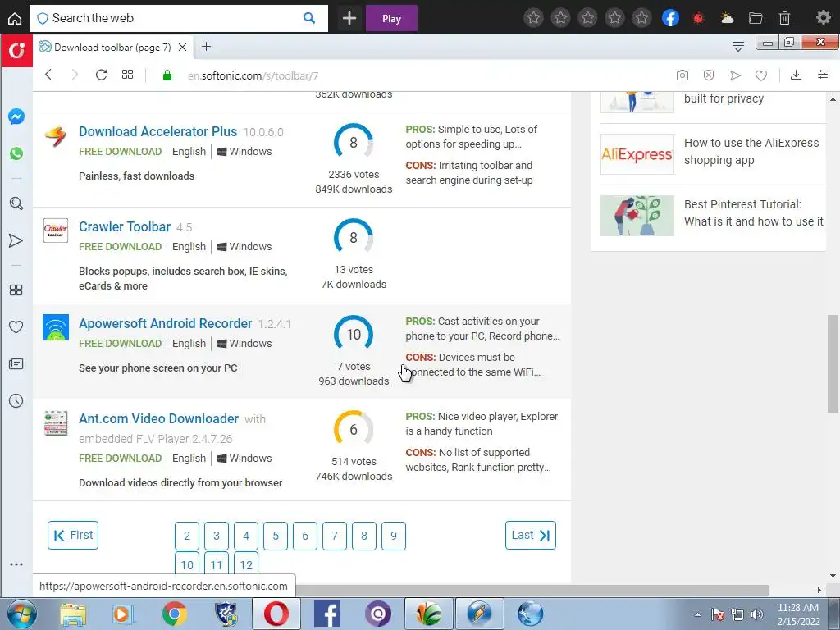Click the vertical page scrollbar thumb
Screen dimensions: 840x630
(833, 363)
